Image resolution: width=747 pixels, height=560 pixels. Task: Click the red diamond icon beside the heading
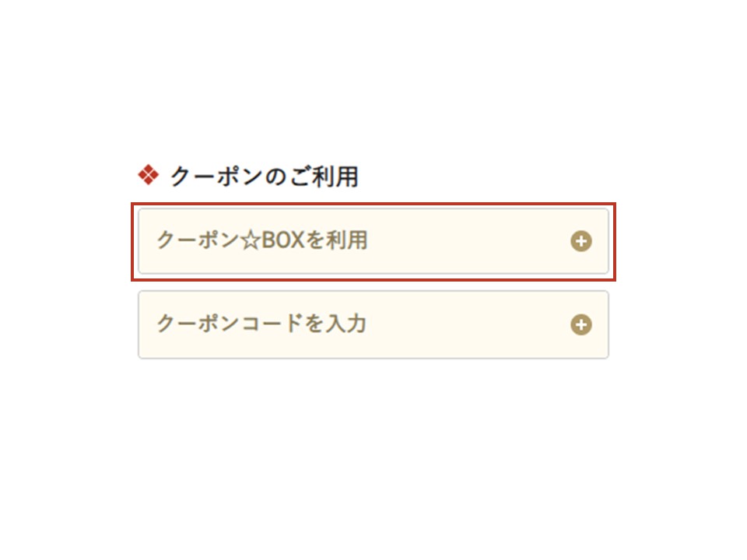[148, 177]
